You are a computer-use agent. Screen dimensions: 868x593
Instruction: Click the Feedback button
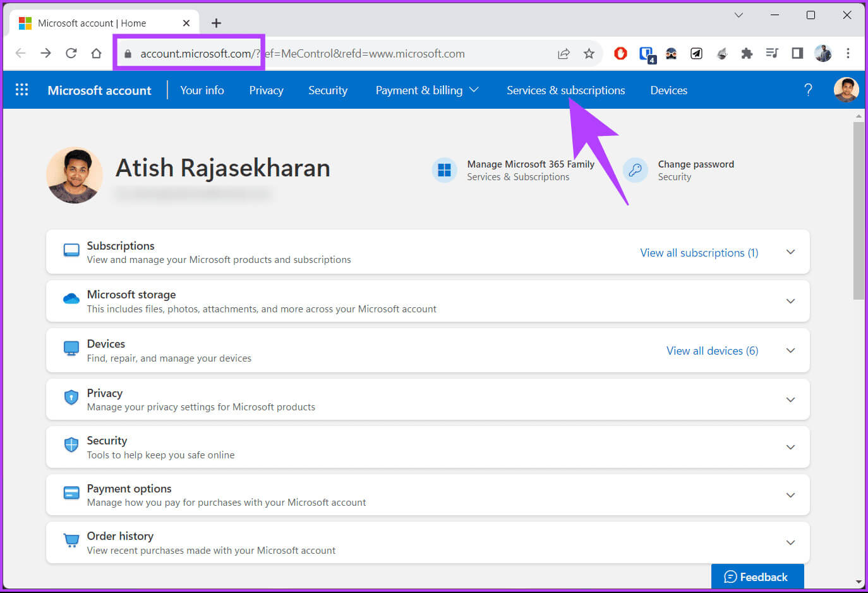point(757,577)
